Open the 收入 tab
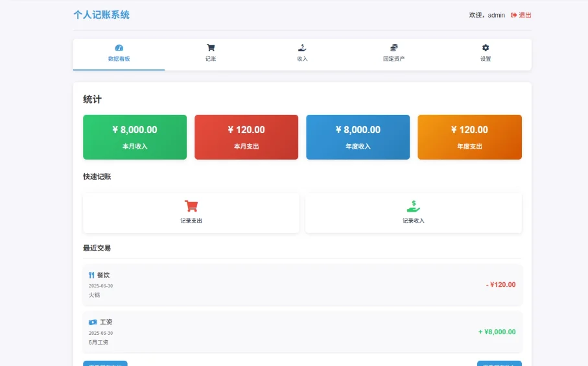 click(302, 55)
